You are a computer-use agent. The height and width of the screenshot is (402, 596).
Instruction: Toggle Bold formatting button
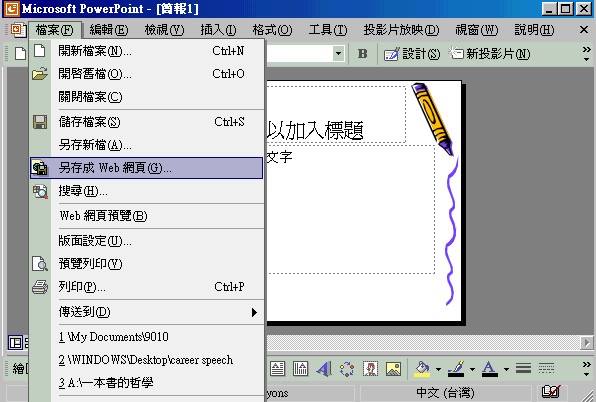(362, 54)
